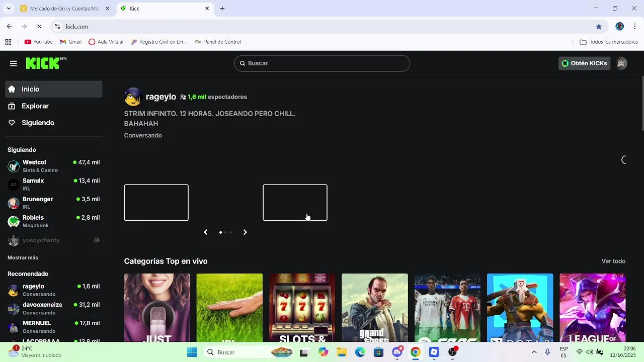Go to previous featured stream arrow
This screenshot has width=644, height=362.
coord(206,232)
